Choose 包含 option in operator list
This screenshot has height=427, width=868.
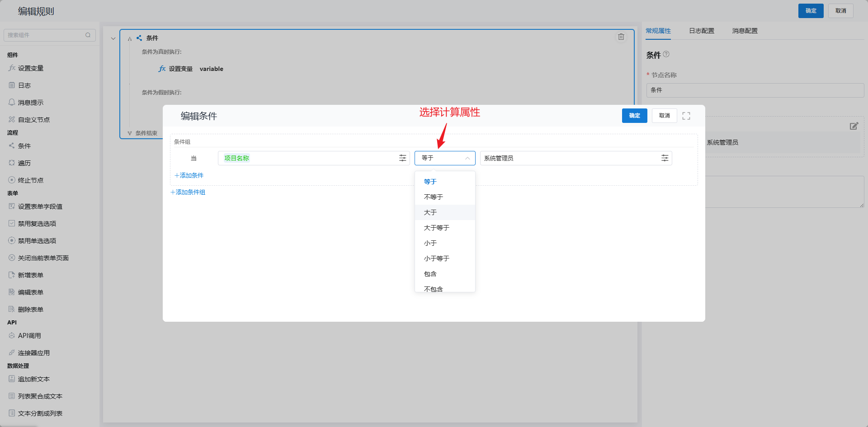pos(430,274)
